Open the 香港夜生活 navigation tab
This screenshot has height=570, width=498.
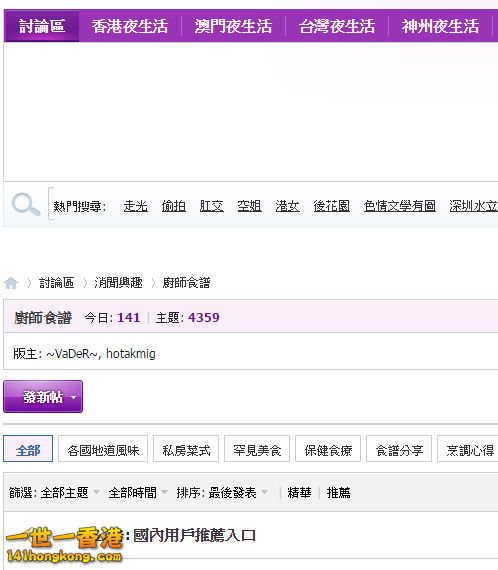pos(130,26)
